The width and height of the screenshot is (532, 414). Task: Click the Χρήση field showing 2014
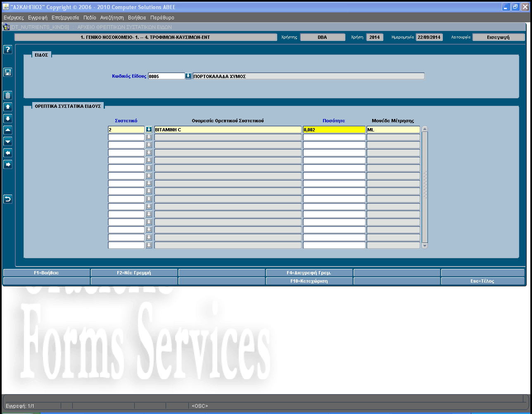(x=375, y=37)
